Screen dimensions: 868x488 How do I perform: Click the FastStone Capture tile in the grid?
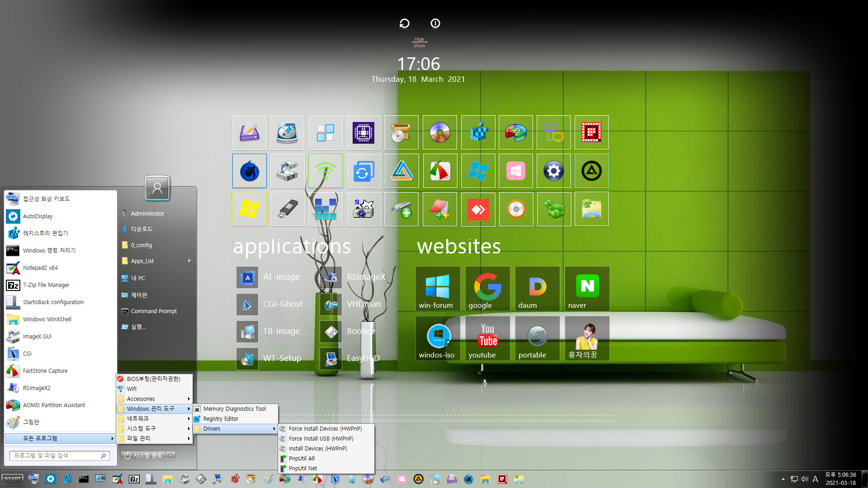coord(440,171)
